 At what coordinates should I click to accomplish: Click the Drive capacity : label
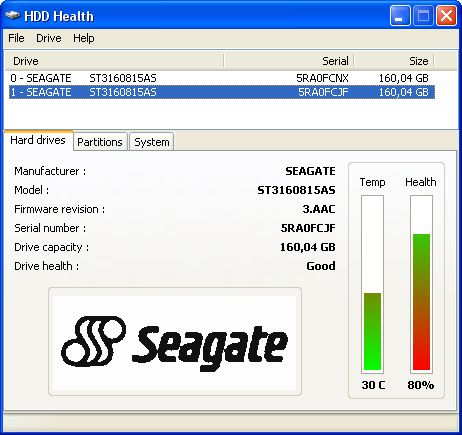(51, 247)
